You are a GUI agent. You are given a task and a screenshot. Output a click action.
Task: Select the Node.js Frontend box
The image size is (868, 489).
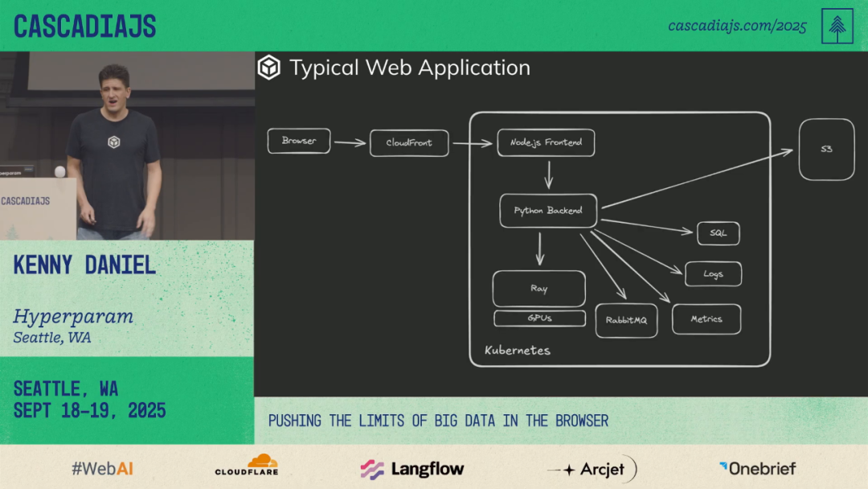click(546, 142)
